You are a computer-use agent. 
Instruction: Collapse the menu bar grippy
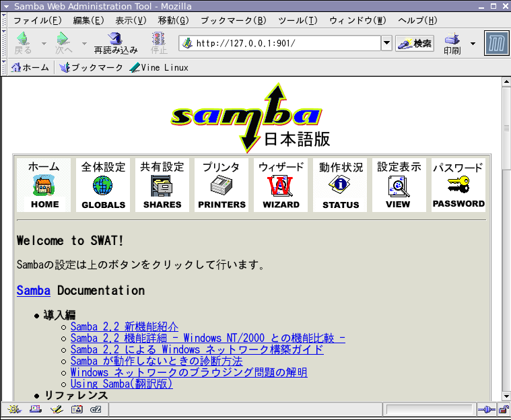(3, 20)
